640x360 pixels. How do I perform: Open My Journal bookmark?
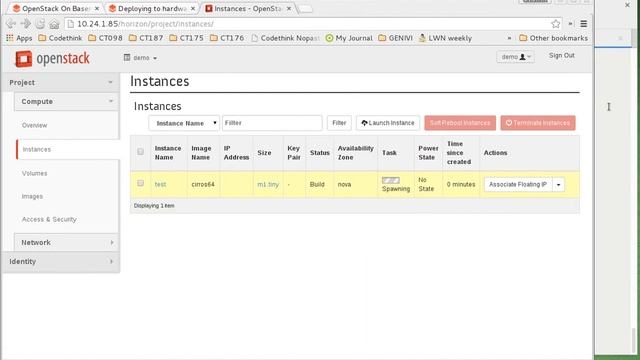pos(349,38)
